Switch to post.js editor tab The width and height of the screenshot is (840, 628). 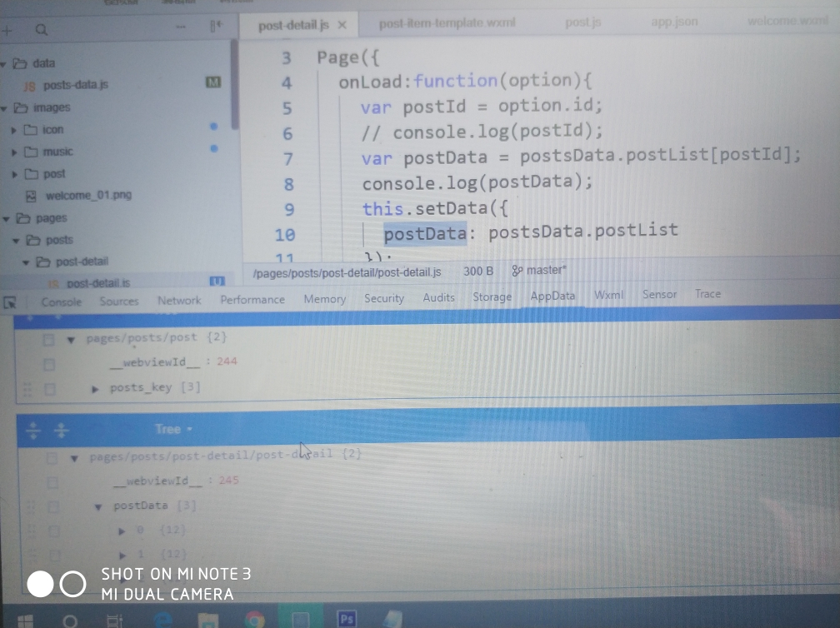[582, 22]
